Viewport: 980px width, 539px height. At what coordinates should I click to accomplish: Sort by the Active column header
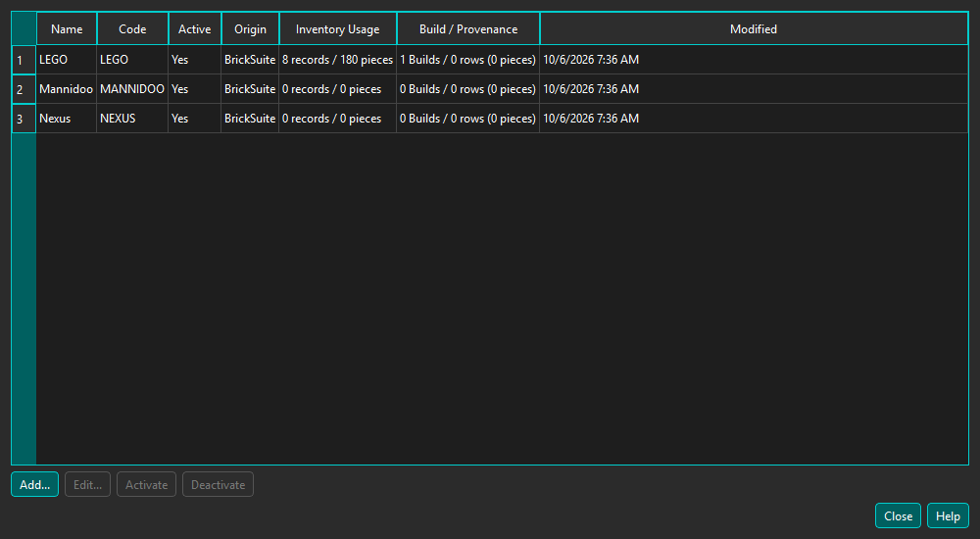point(195,28)
